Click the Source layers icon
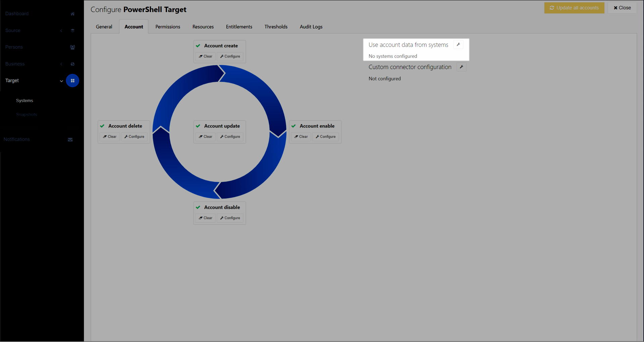The width and height of the screenshot is (644, 342). 72,31
